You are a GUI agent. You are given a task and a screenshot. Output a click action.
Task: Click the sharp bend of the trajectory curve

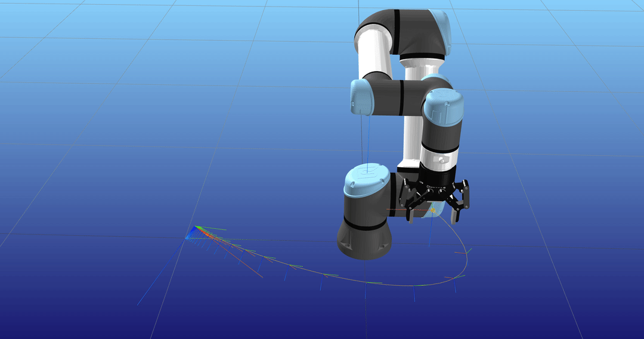click(466, 255)
